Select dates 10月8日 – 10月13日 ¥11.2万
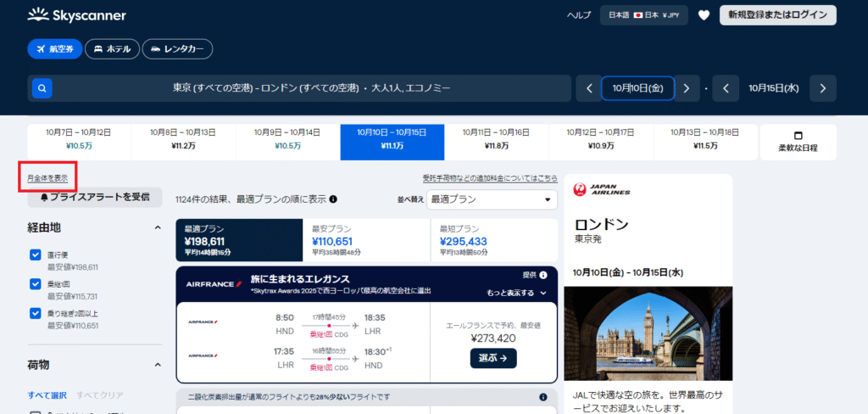This screenshot has height=414, width=868. 183,142
